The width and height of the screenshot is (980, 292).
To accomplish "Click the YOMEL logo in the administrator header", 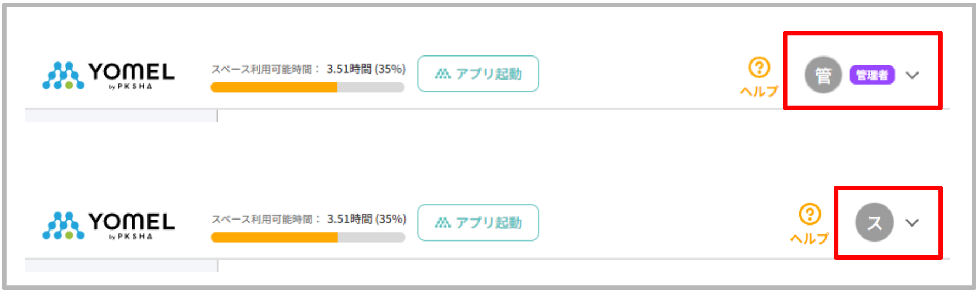I will tap(109, 75).
